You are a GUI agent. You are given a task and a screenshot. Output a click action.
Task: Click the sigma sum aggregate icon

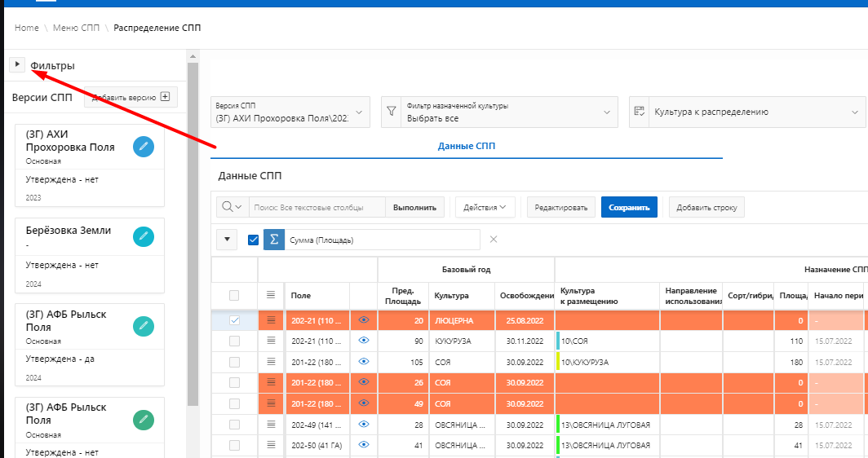coord(274,240)
